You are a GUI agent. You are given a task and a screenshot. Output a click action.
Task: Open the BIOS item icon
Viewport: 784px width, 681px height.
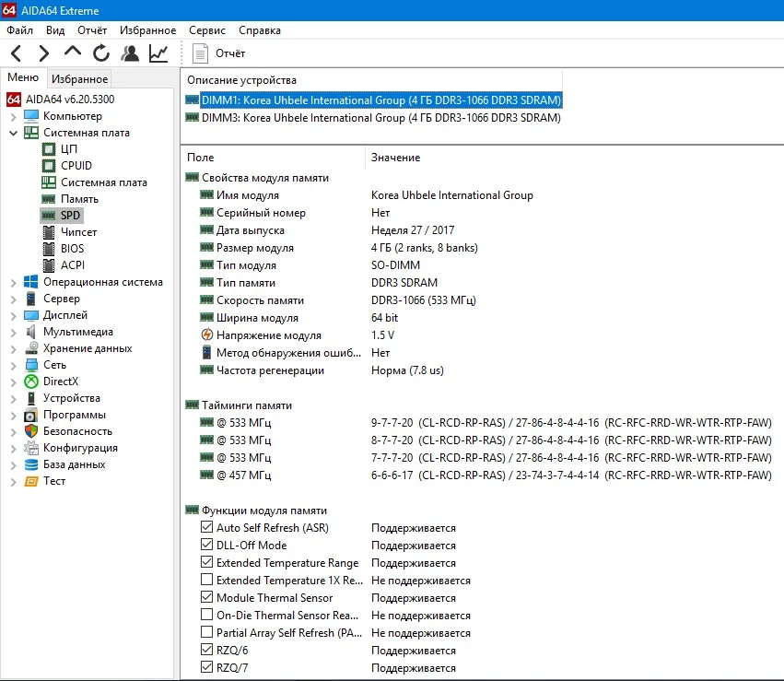click(x=49, y=249)
